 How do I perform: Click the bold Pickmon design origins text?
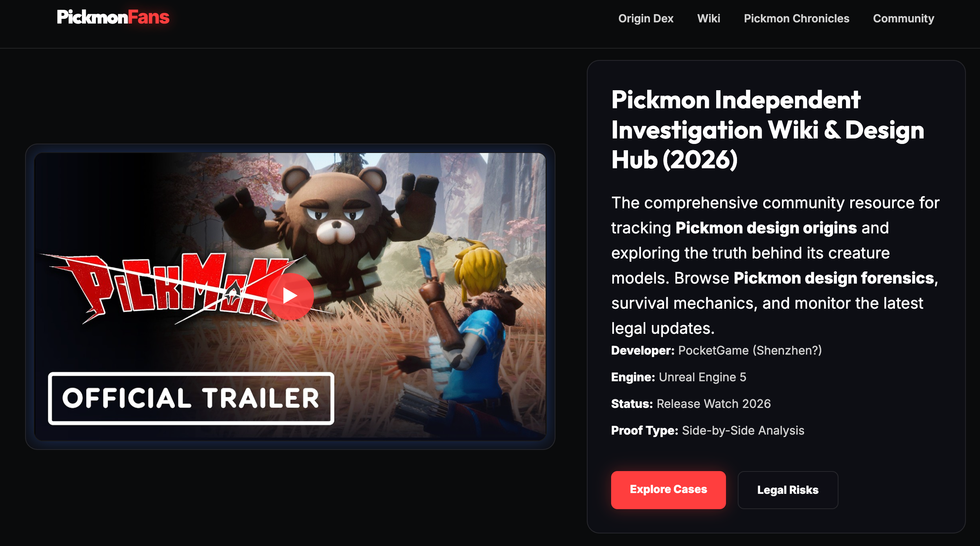point(766,228)
